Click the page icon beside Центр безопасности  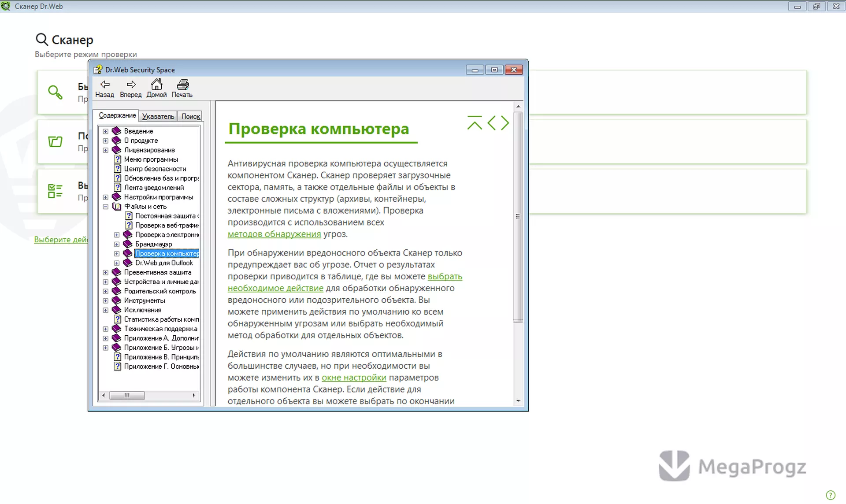(x=118, y=169)
